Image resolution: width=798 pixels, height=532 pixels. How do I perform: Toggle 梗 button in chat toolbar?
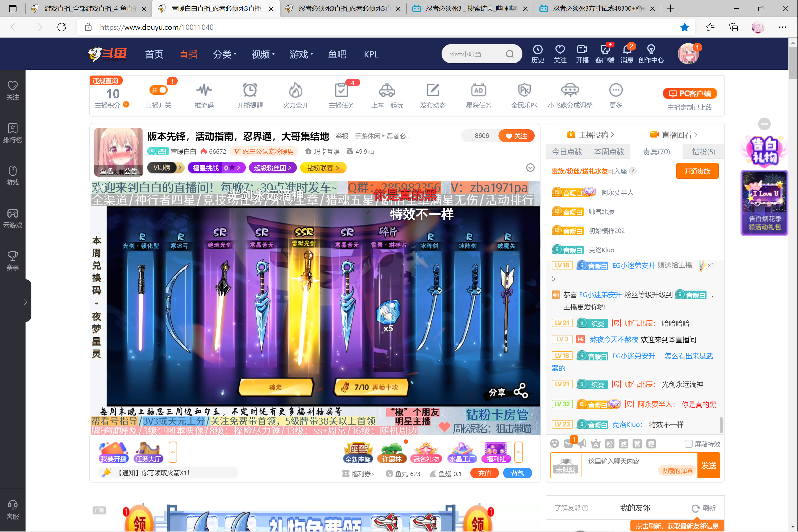click(x=651, y=444)
